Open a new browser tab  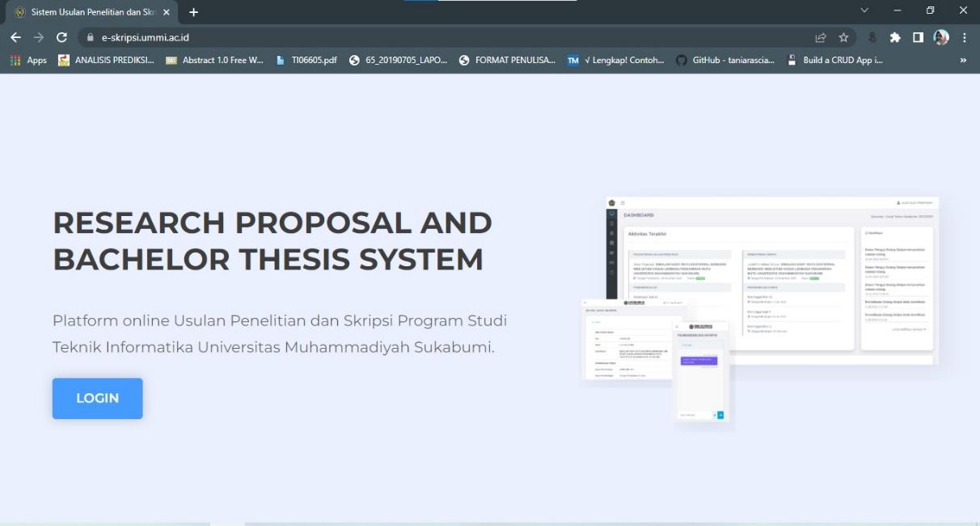[193, 12]
